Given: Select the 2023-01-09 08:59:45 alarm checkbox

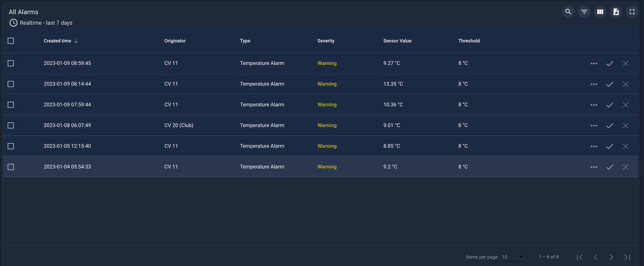Looking at the screenshot, I should click(11, 63).
